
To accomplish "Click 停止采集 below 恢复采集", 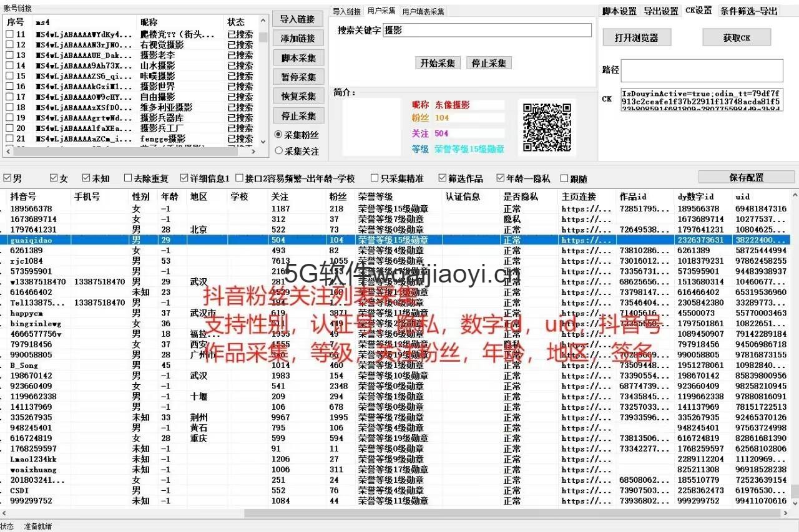I will click(x=298, y=116).
